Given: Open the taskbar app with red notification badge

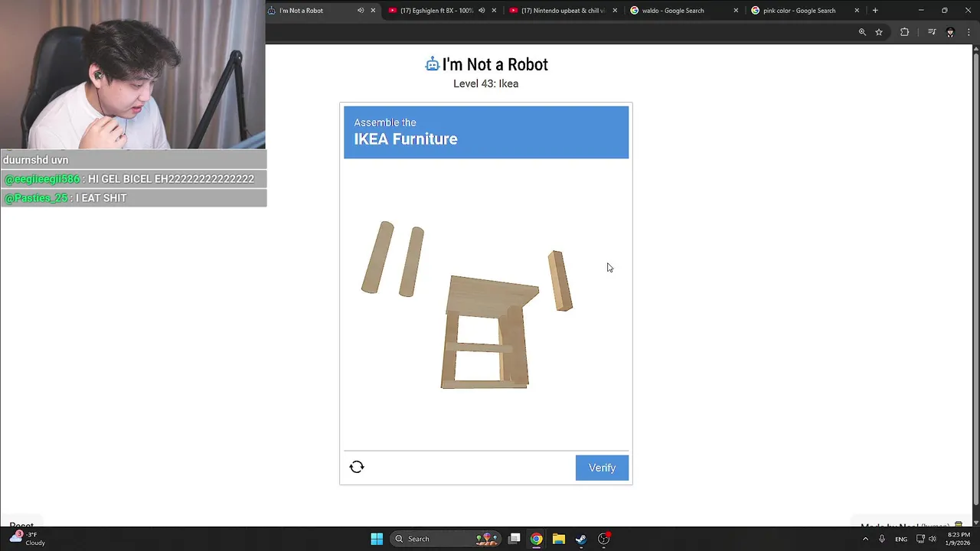Looking at the screenshot, I should tap(603, 539).
